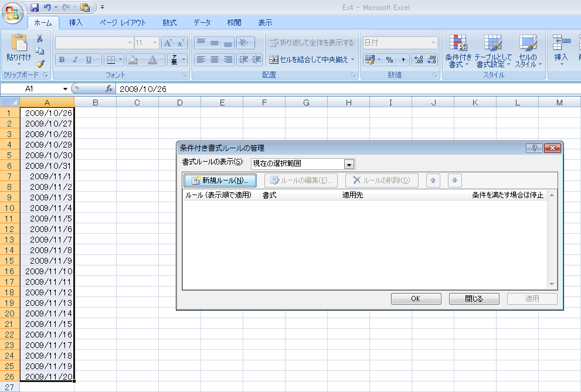Open the データ ribbon tab
This screenshot has height=392, width=581.
click(202, 22)
